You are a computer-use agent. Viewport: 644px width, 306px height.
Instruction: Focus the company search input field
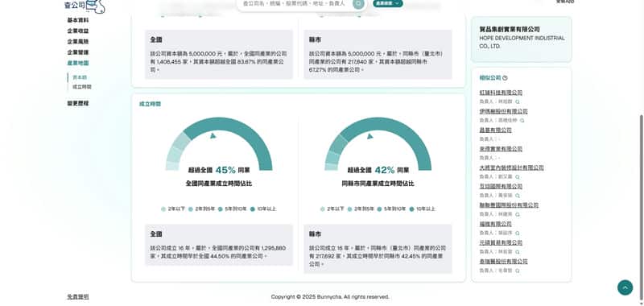294,3
